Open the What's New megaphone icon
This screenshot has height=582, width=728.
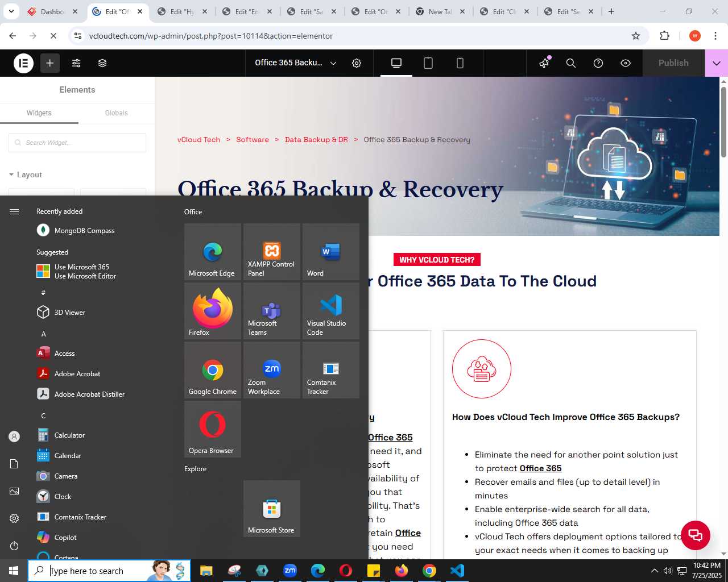coord(545,63)
